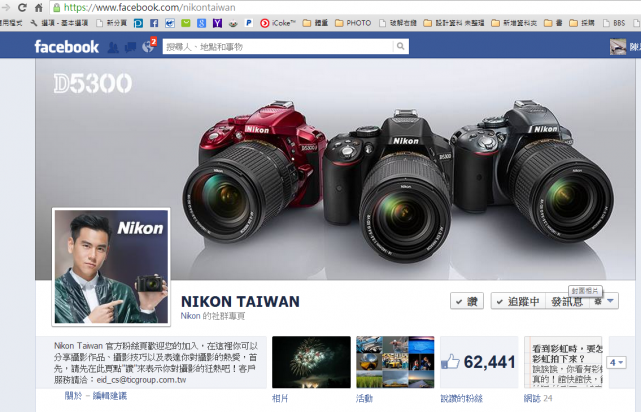The image size is (641, 412).
Task: Open the fireworks 相片 photos thumbnail
Action: [x=311, y=362]
